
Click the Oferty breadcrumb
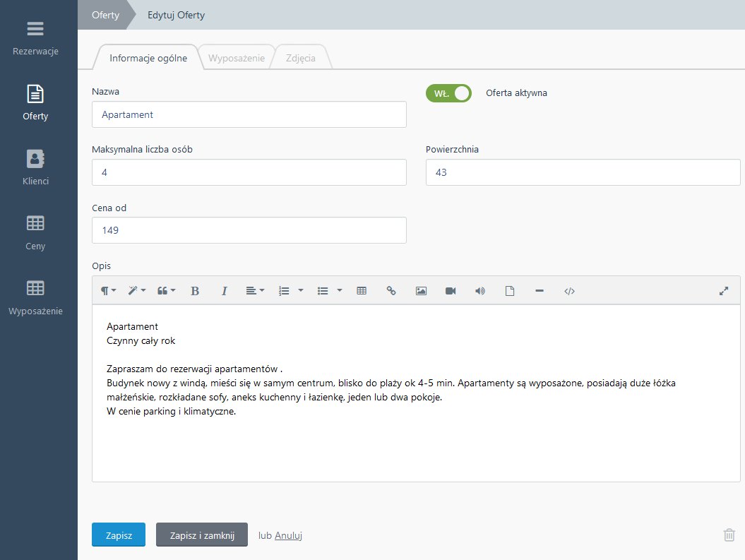[x=105, y=15]
